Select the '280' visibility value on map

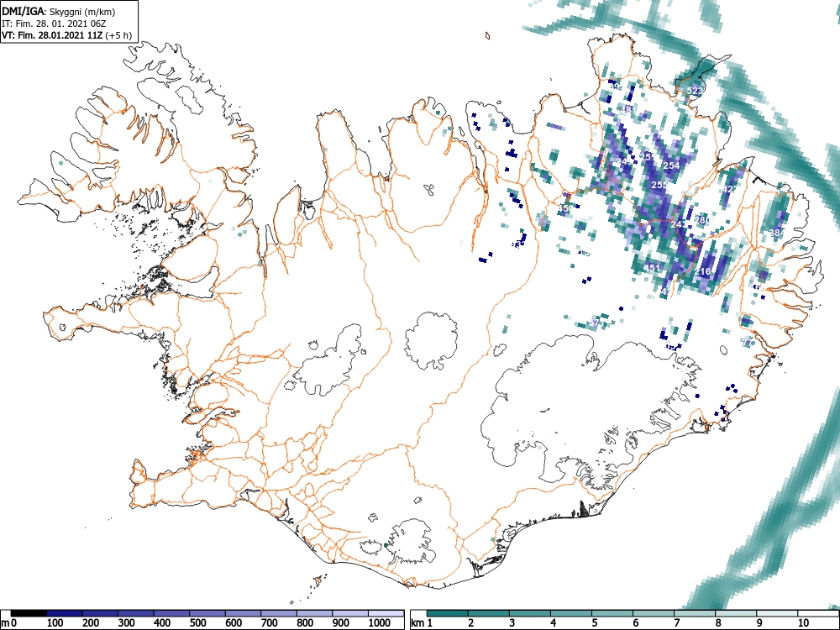click(701, 219)
